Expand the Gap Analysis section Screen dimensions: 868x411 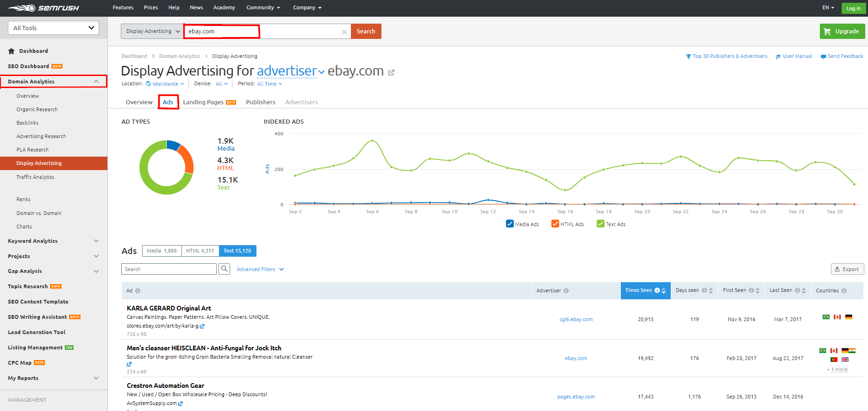pos(96,271)
